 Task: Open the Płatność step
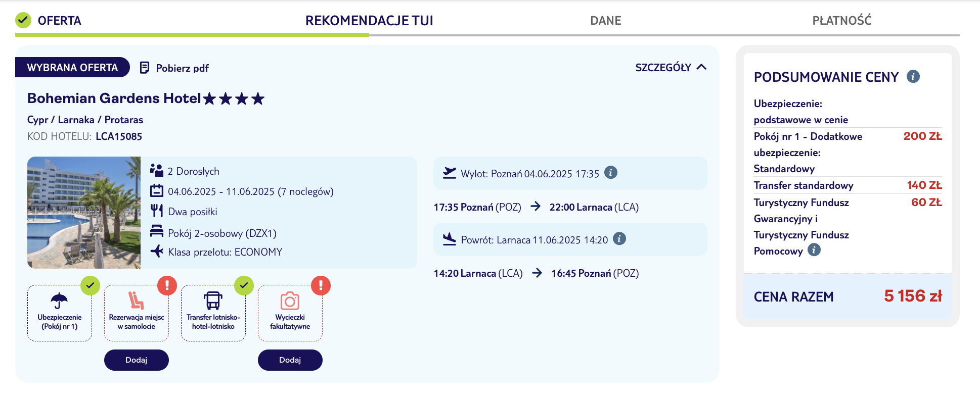tap(842, 21)
